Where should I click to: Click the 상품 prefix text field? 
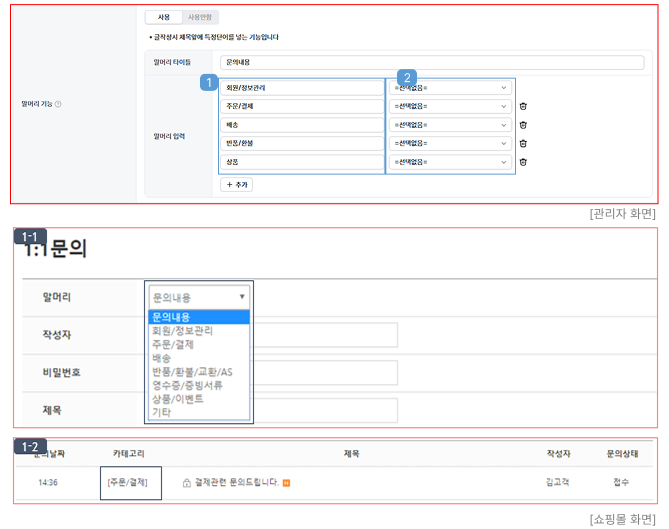[301, 162]
